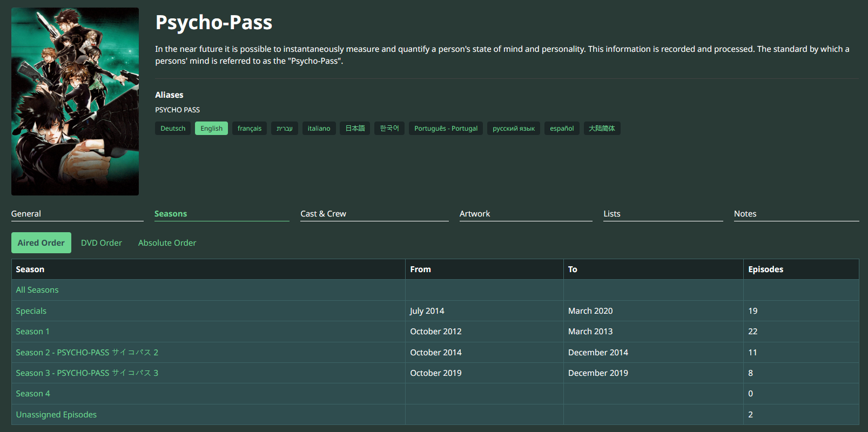Select the français language tag
Image resolution: width=868 pixels, height=432 pixels.
click(249, 129)
